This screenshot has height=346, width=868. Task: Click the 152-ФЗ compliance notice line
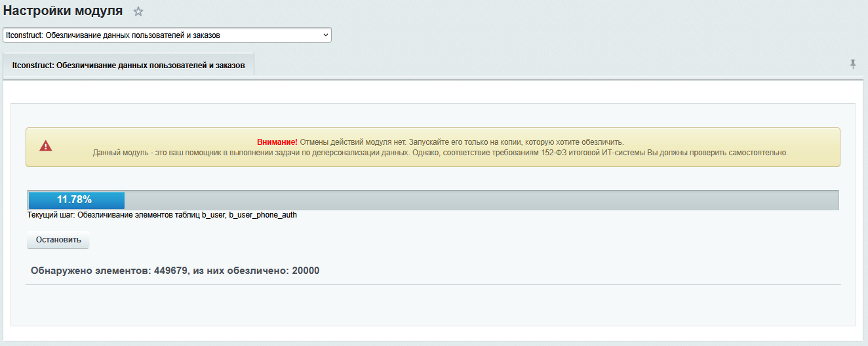click(x=440, y=152)
